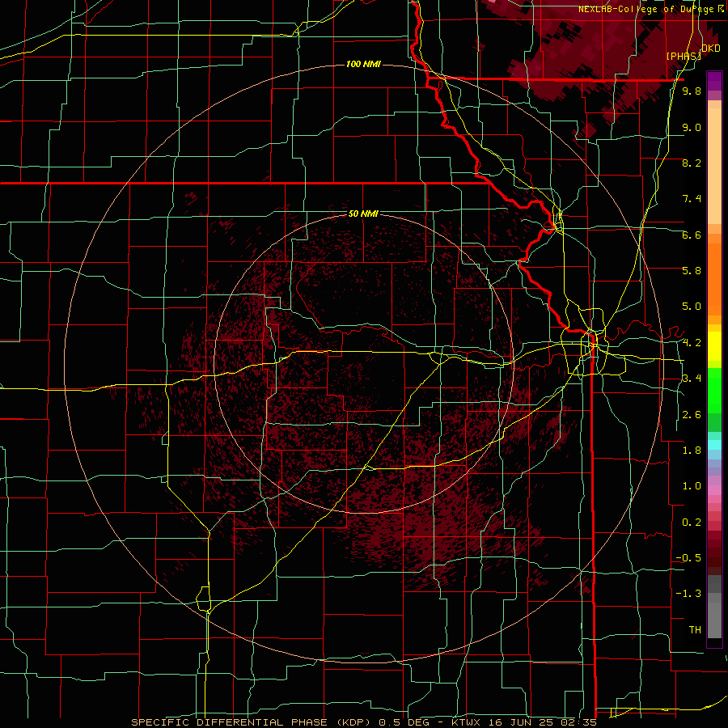728x728 pixels.
Task: Click the DKD product label
Action: pos(711,49)
